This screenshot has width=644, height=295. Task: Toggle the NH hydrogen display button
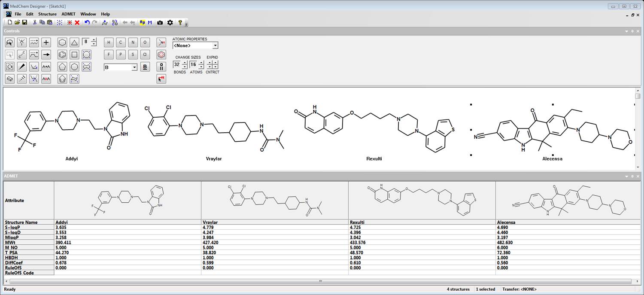(161, 42)
